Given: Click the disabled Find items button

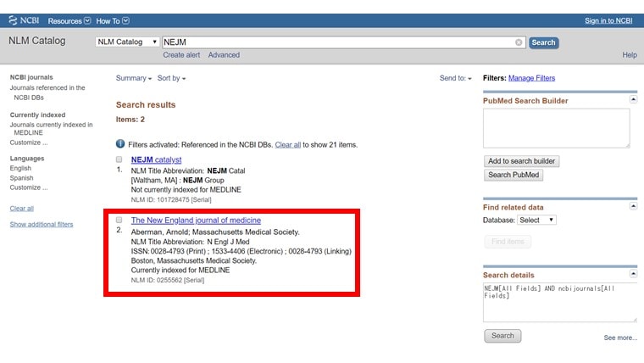Looking at the screenshot, I should click(508, 242).
